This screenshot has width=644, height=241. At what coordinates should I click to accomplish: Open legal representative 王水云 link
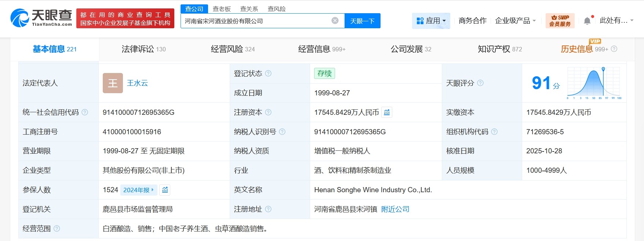[x=137, y=83]
